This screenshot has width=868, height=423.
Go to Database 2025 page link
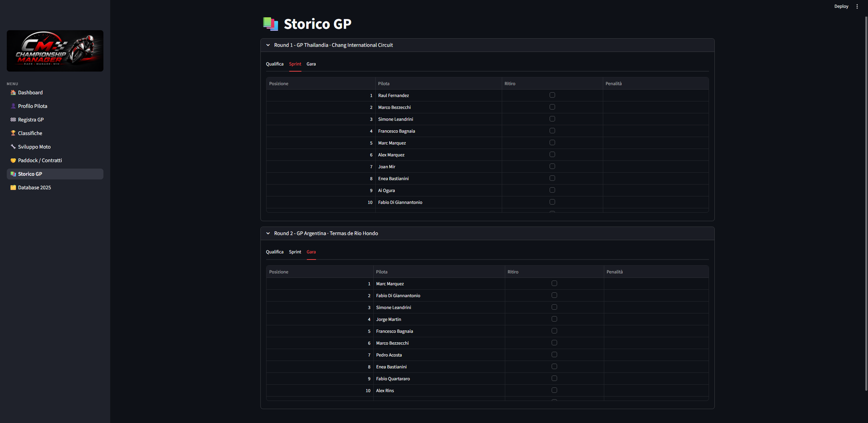click(55, 188)
